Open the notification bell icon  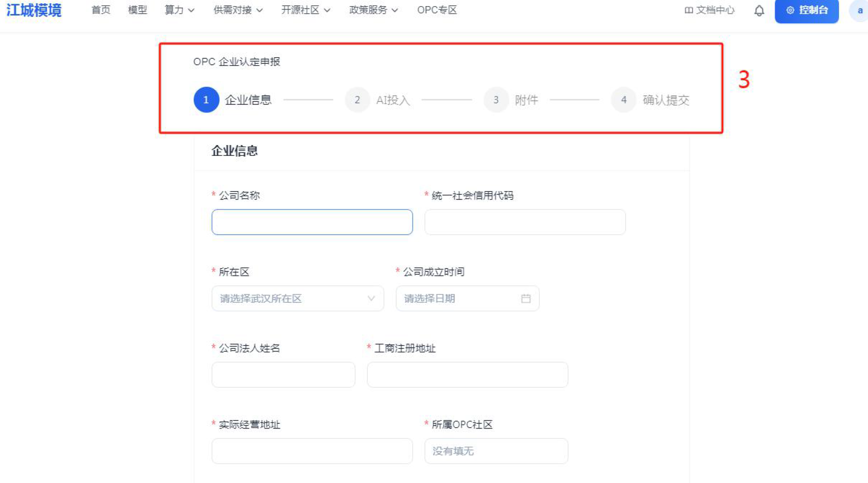pos(759,10)
